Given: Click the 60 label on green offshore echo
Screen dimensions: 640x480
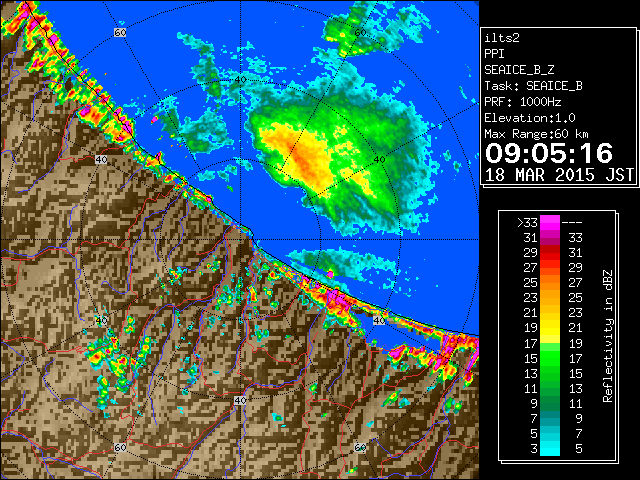Looking at the screenshot, I should pos(360,32).
